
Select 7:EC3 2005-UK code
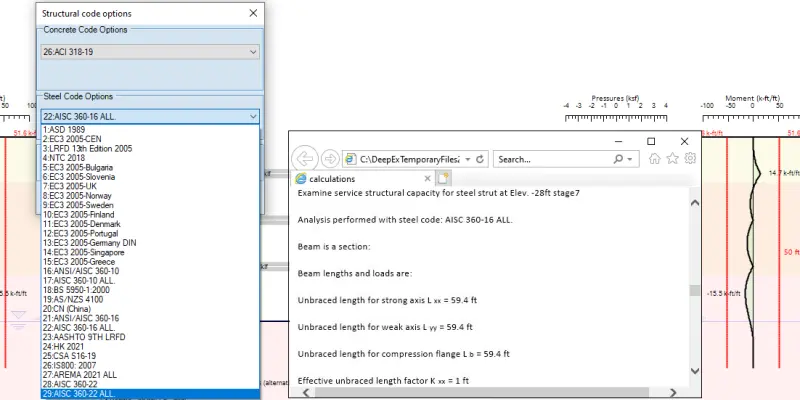point(70,186)
